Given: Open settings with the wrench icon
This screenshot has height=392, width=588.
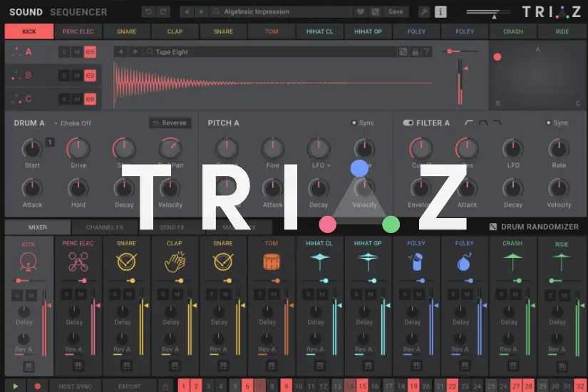Looking at the screenshot, I should coord(424,11).
